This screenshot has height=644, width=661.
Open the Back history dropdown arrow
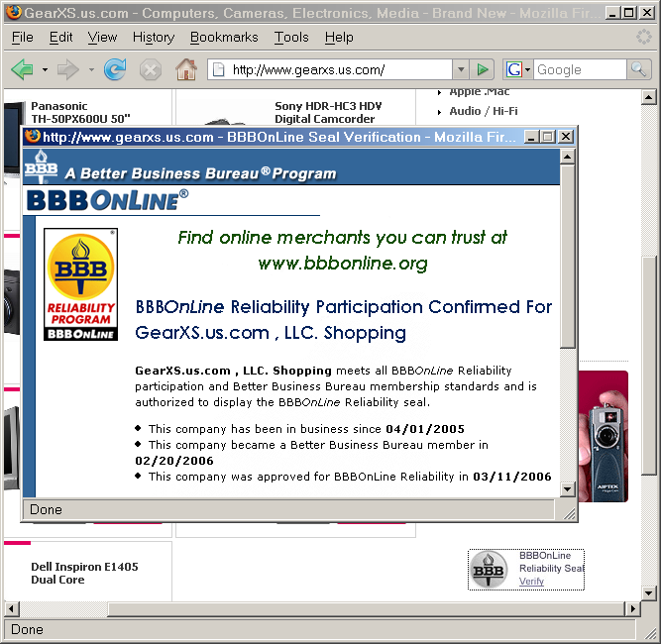point(45,69)
